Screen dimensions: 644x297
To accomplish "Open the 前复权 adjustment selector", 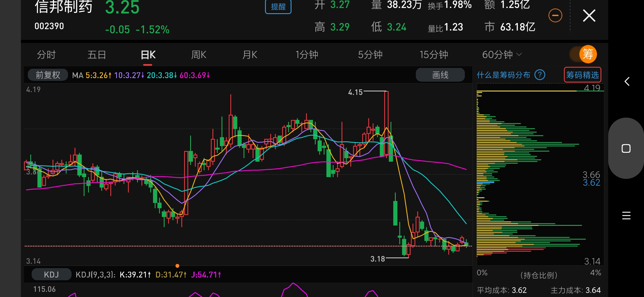I will tap(48, 75).
